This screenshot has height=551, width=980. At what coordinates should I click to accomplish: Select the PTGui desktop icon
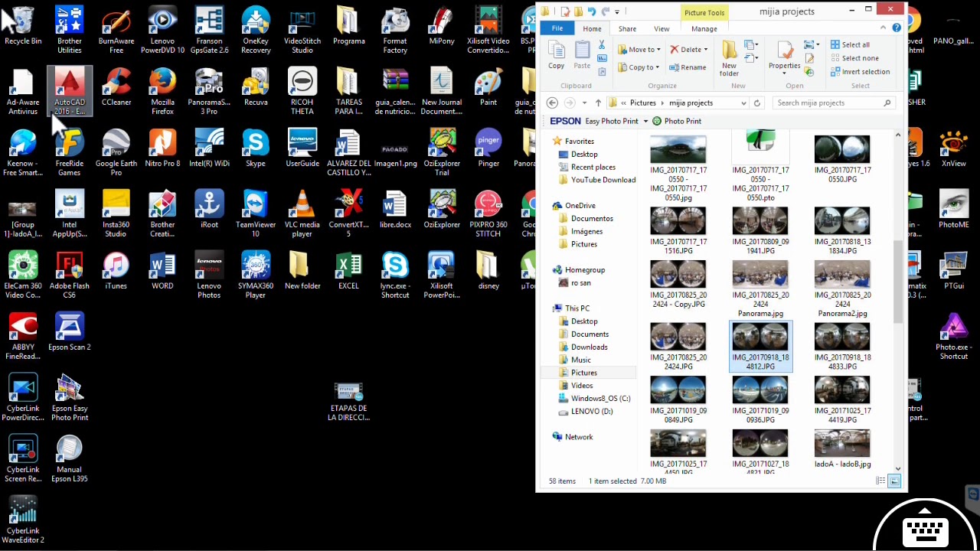pos(954,271)
